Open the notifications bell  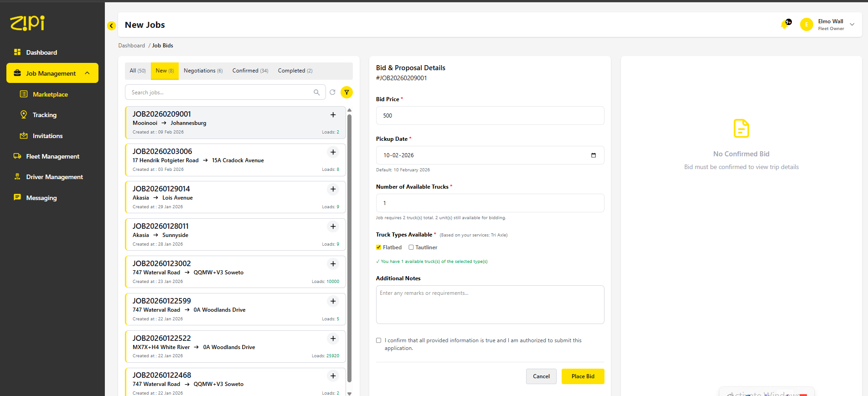click(785, 24)
